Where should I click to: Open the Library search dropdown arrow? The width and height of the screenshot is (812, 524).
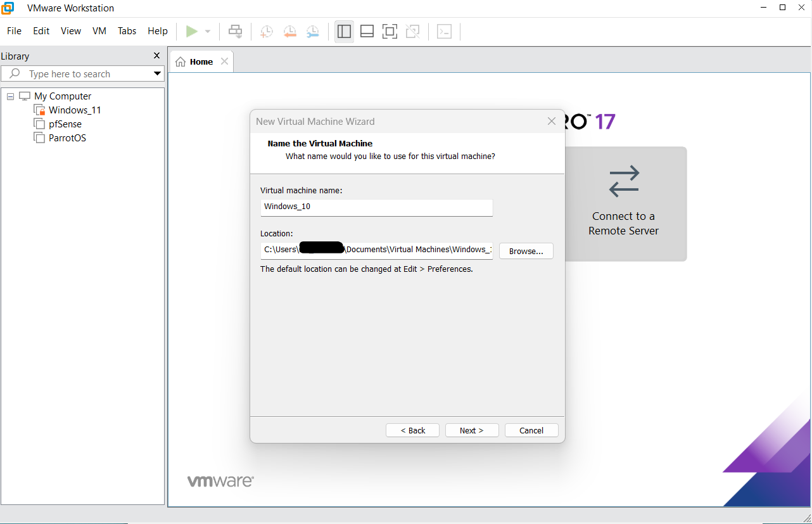(x=157, y=74)
